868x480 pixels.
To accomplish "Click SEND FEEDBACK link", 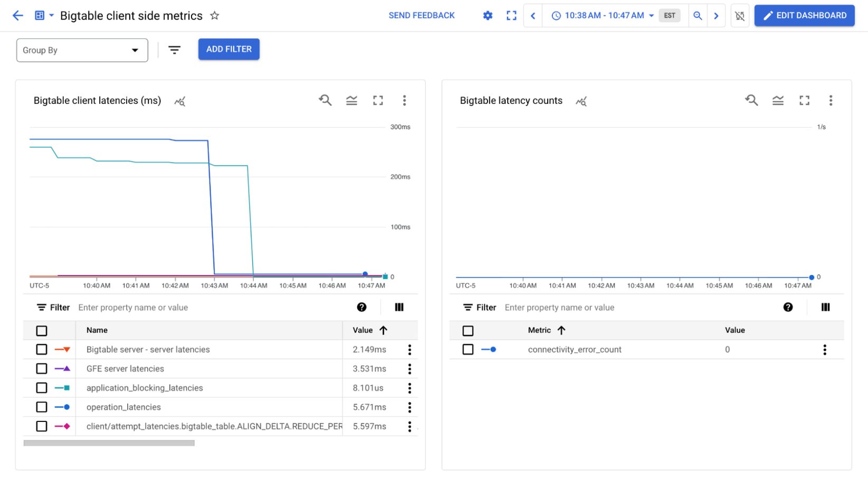I will click(x=422, y=15).
